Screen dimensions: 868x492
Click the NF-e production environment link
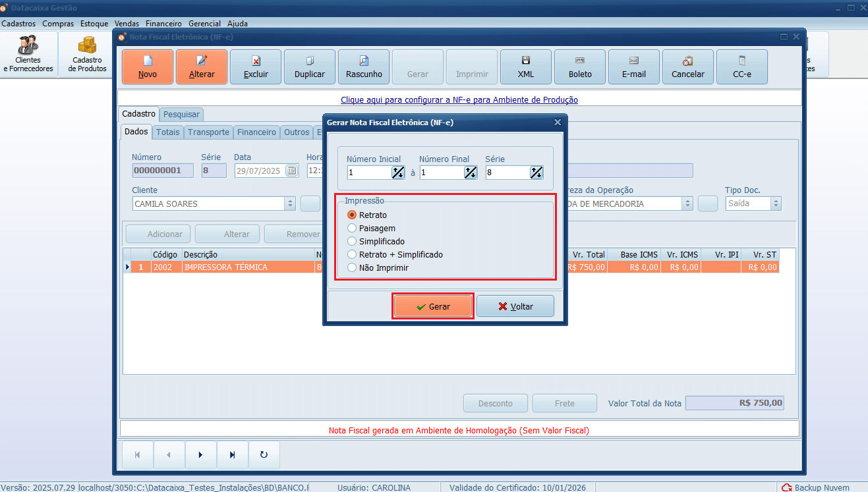pos(459,100)
